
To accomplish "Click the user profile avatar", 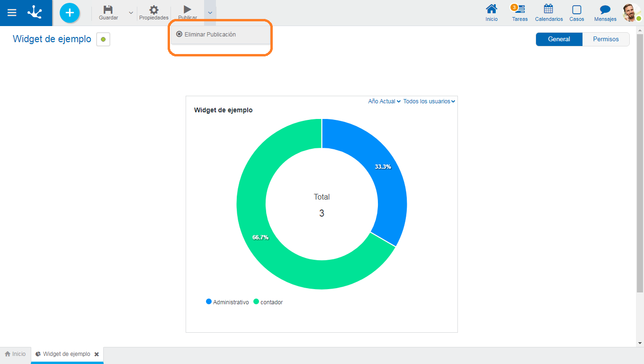I will tap(631, 13).
